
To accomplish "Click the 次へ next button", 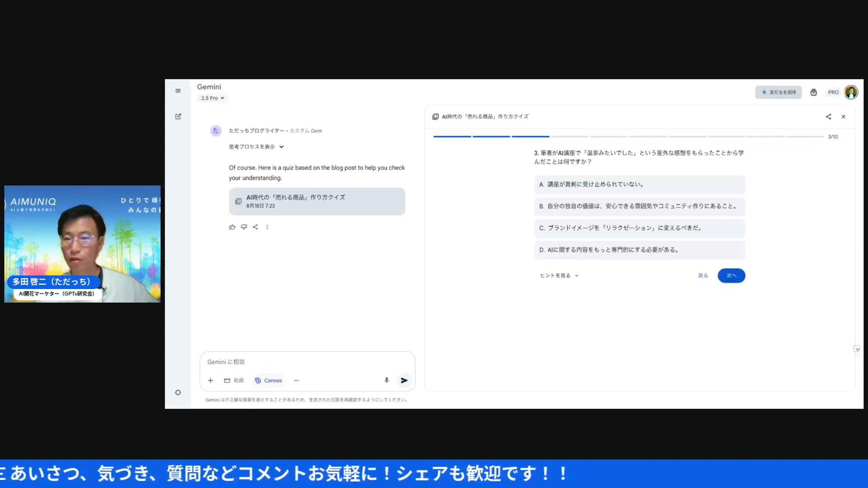I will tap(731, 276).
